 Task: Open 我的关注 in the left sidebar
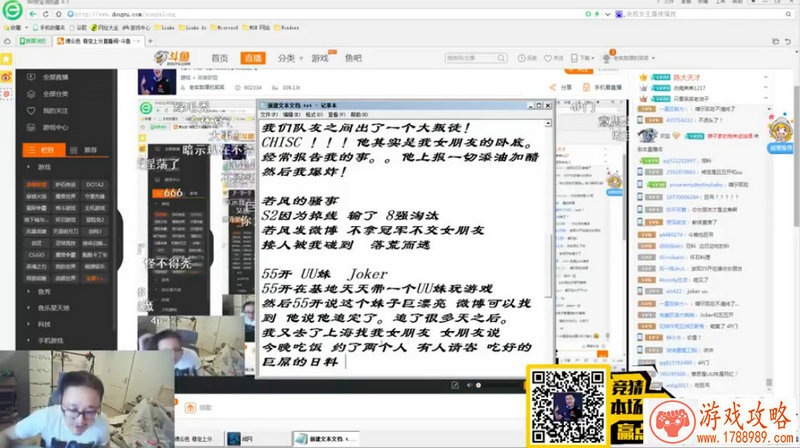pos(49,111)
